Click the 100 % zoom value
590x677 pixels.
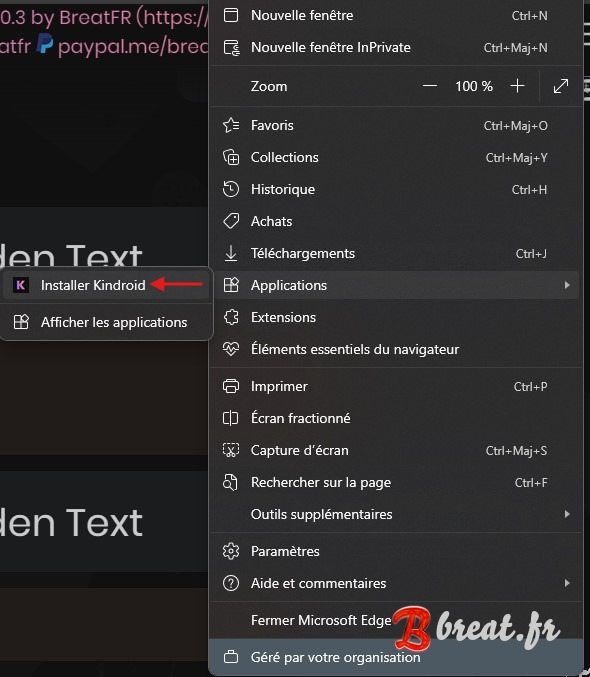click(x=474, y=86)
